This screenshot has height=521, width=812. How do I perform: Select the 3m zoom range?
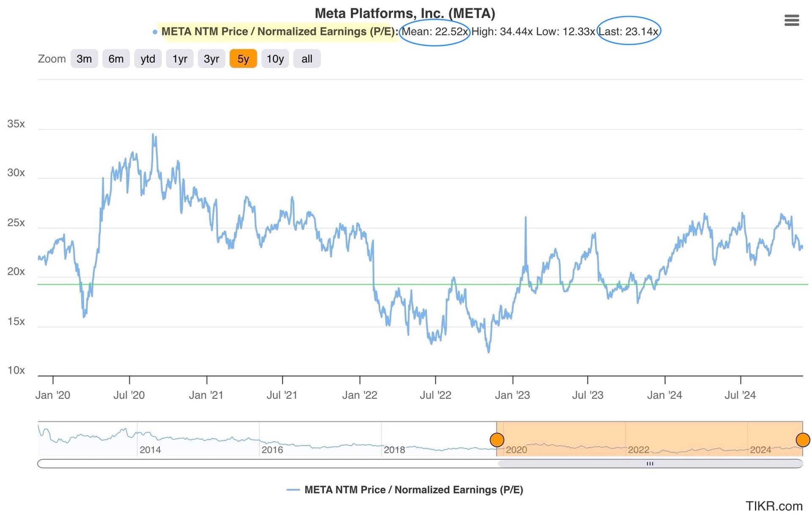pos(84,59)
